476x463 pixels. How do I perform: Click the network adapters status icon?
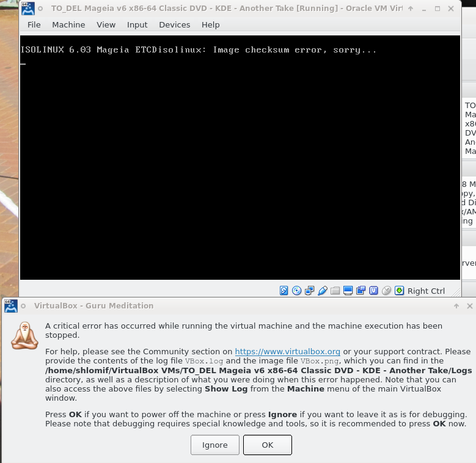(x=309, y=291)
